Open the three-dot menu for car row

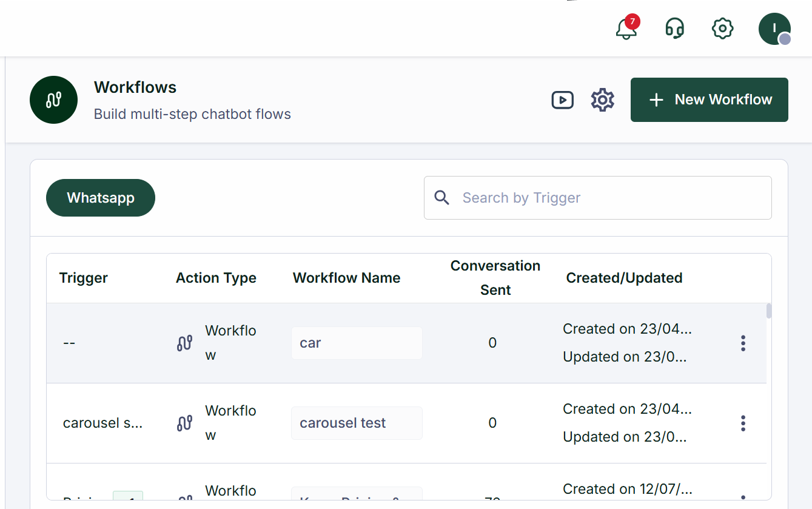click(743, 343)
